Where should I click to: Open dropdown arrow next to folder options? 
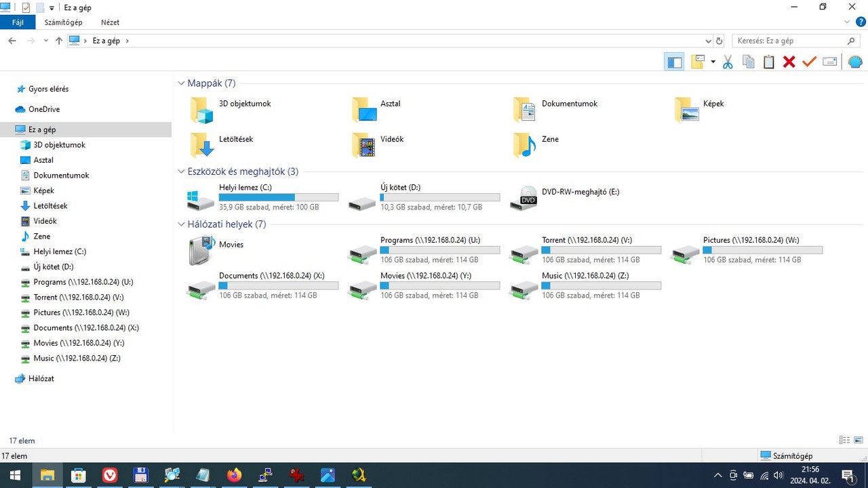(713, 62)
